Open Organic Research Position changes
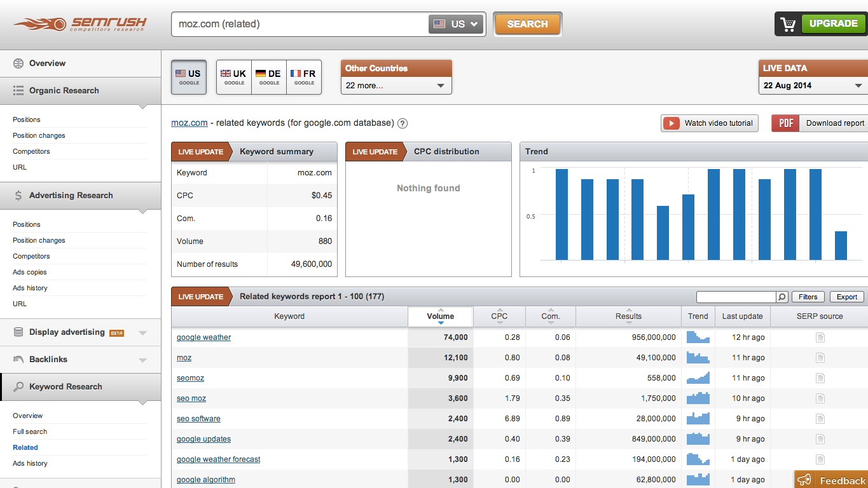 point(39,135)
